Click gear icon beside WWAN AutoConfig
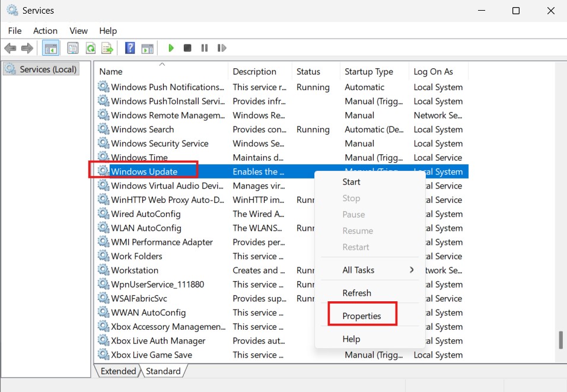 pos(103,312)
